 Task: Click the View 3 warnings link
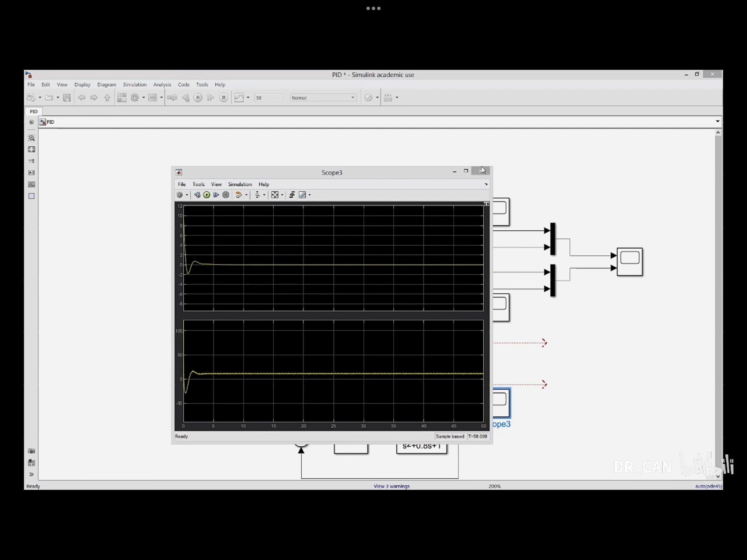point(392,486)
